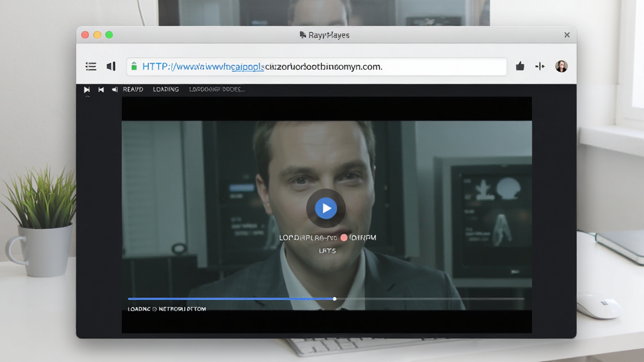The image size is (644, 362).
Task: Click the split icon beside the thumbs-up
Action: click(540, 67)
